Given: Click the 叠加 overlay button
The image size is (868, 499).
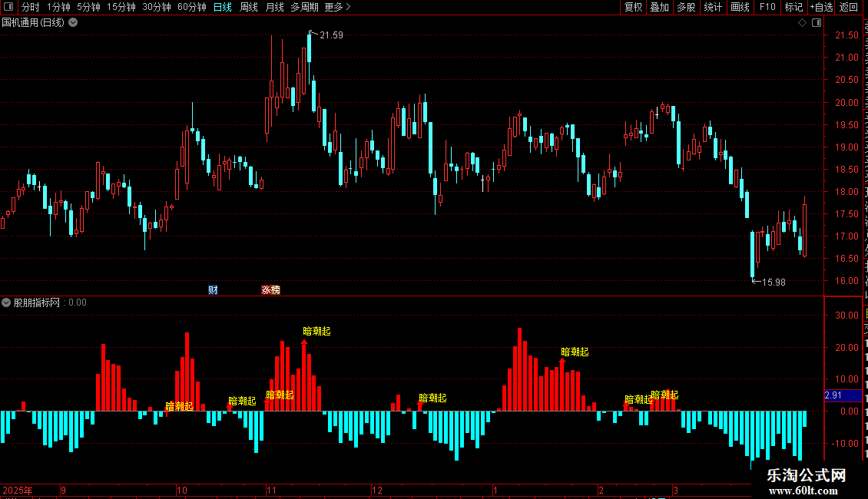Looking at the screenshot, I should point(659,7).
